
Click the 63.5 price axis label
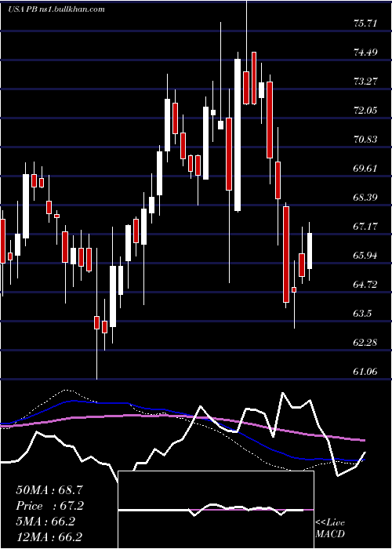point(362,314)
